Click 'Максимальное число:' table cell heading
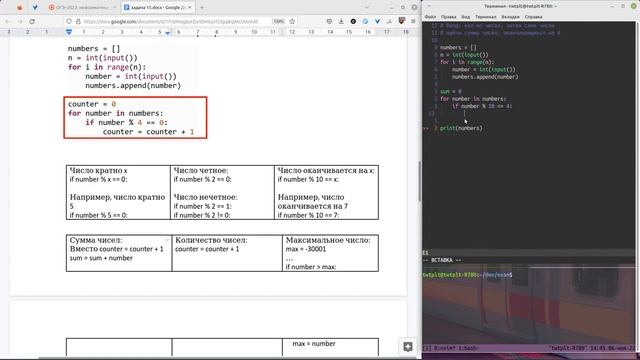The height and width of the screenshot is (360, 640). (328, 240)
